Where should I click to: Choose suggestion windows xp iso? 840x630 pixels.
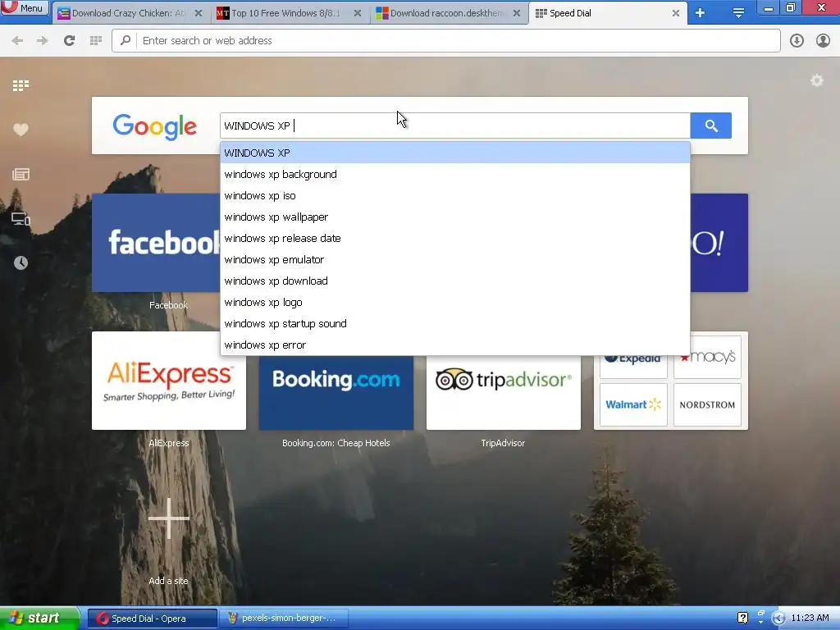[x=454, y=195]
